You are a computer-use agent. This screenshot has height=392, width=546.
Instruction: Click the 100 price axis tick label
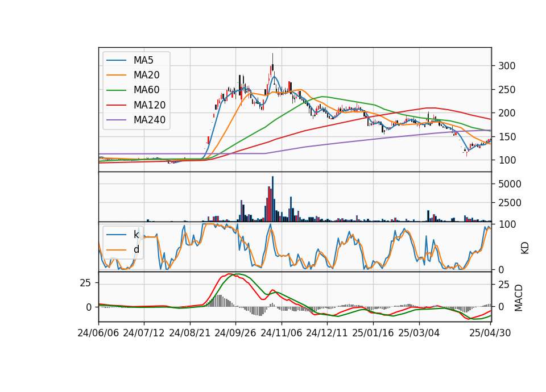click(507, 160)
